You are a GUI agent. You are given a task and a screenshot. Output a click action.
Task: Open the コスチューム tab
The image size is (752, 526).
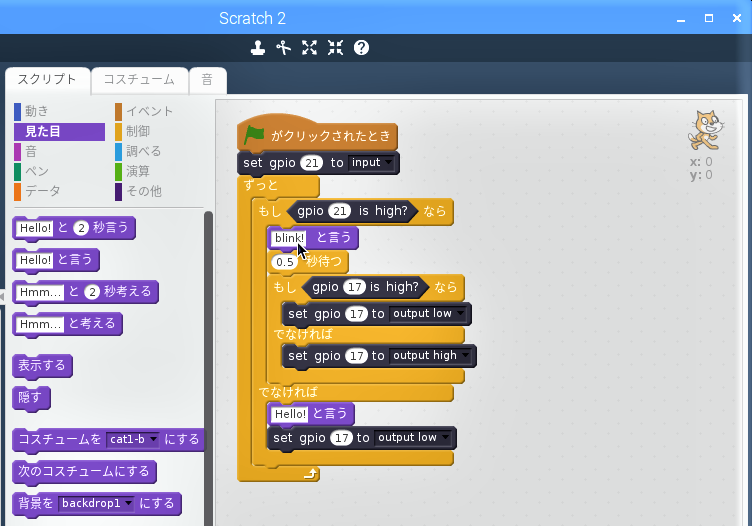click(x=139, y=80)
